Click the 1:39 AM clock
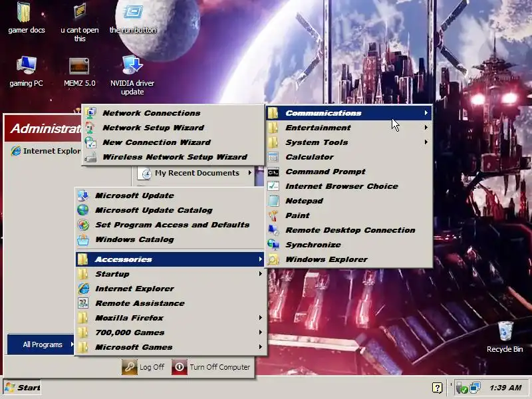This screenshot has height=399, width=532. click(505, 388)
